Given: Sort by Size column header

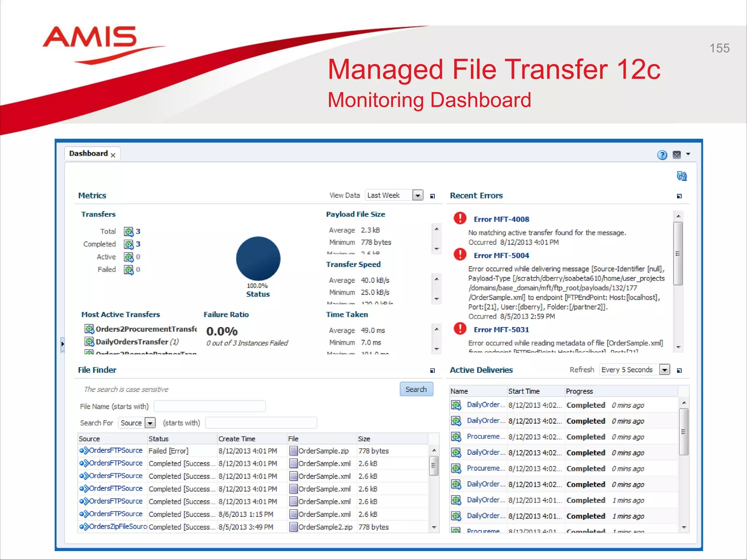Looking at the screenshot, I should [x=392, y=439].
